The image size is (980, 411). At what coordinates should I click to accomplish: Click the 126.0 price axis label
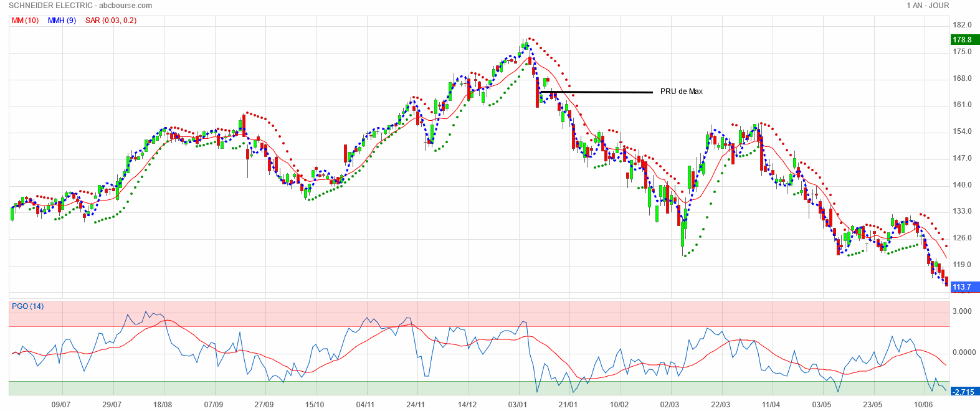pos(963,238)
